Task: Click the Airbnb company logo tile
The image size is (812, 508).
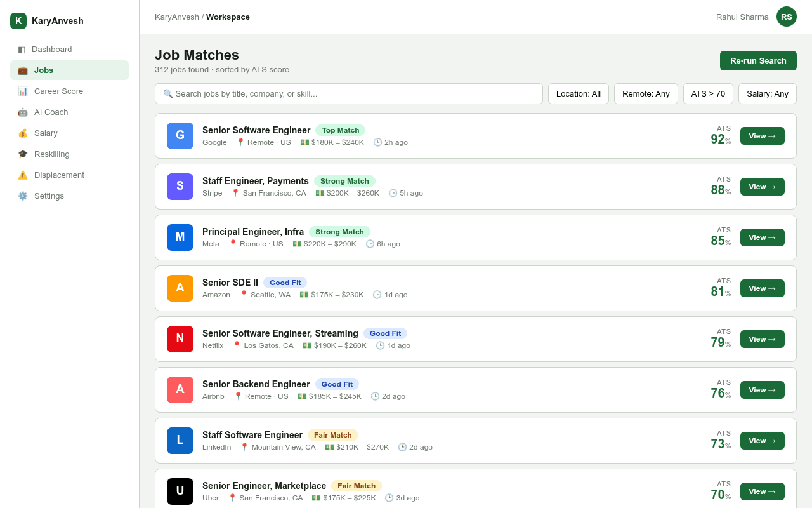Action: point(180,390)
